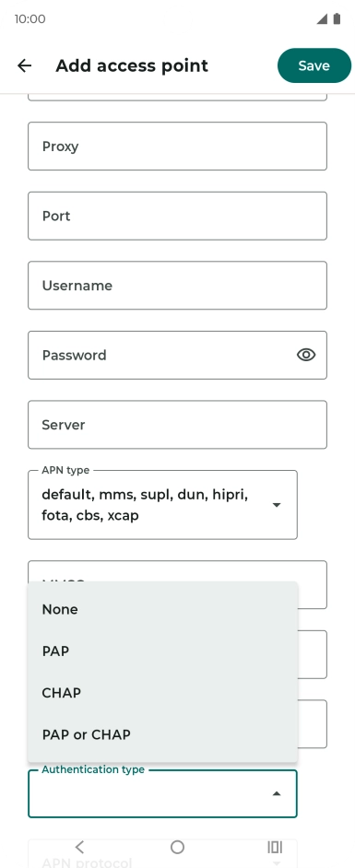This screenshot has height=868, width=355.
Task: Open recent apps navigation icon
Action: 275,847
